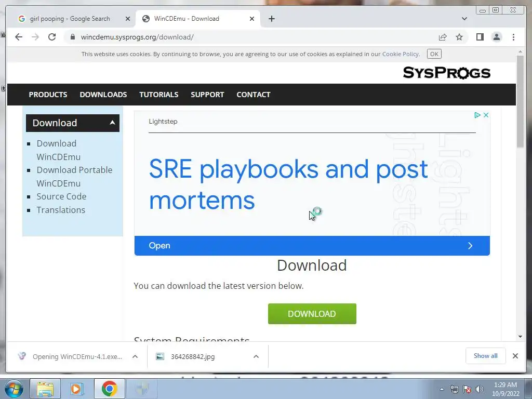Click the forward navigation arrow
The height and width of the screenshot is (399, 532).
[x=35, y=37]
